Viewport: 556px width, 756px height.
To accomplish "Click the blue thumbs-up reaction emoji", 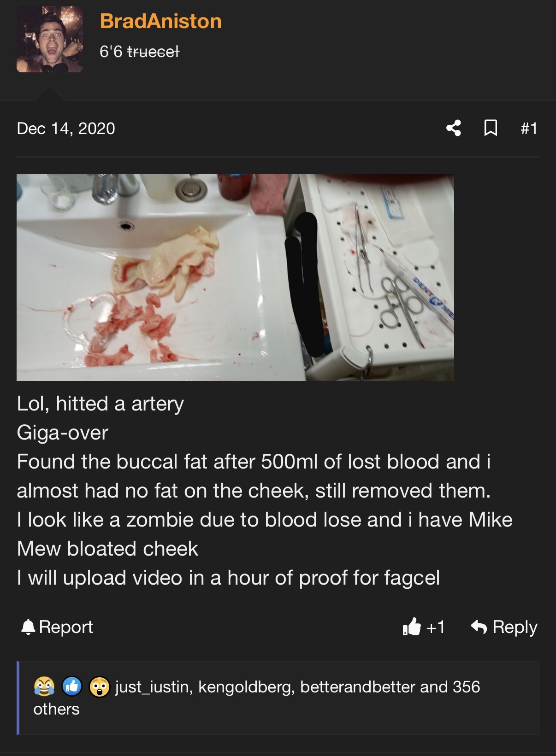I will point(72,686).
